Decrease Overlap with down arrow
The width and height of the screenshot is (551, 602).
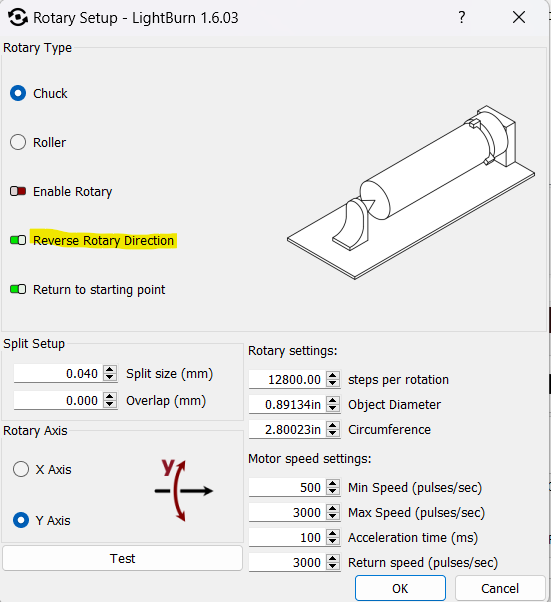pos(110,404)
